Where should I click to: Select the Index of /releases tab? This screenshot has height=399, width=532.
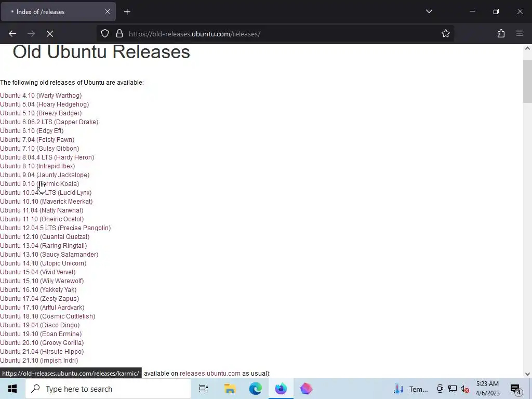[x=58, y=11]
